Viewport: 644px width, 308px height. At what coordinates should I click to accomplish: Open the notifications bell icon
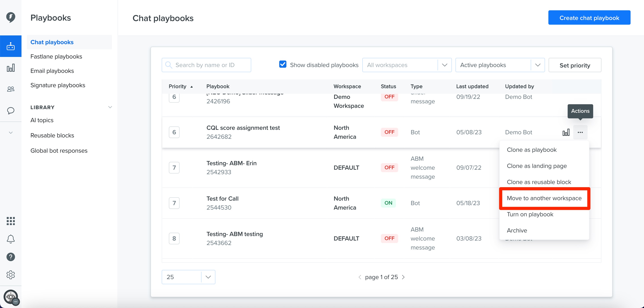[x=11, y=239]
